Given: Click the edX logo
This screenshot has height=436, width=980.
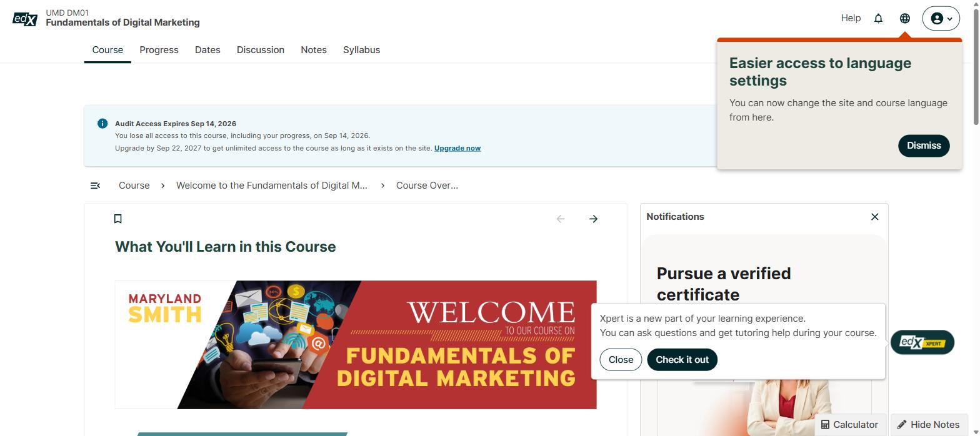Looking at the screenshot, I should pos(25,19).
